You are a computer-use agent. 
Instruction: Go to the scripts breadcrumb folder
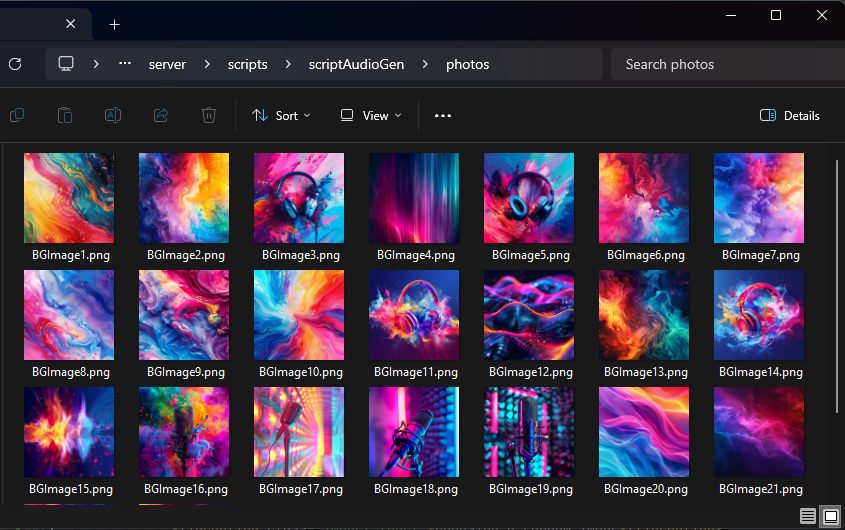pyautogui.click(x=247, y=64)
